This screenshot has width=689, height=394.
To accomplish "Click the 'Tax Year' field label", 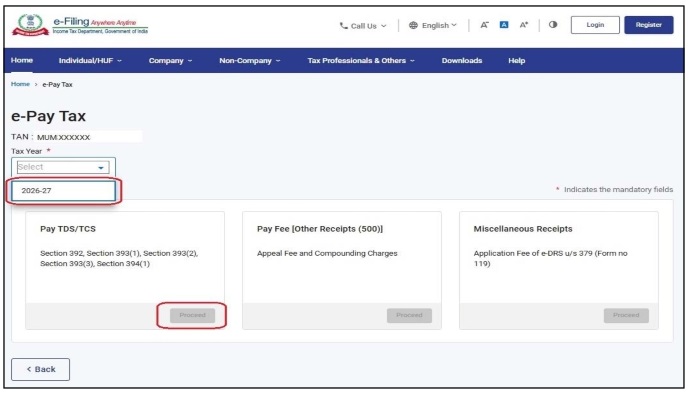I will [x=26, y=151].
